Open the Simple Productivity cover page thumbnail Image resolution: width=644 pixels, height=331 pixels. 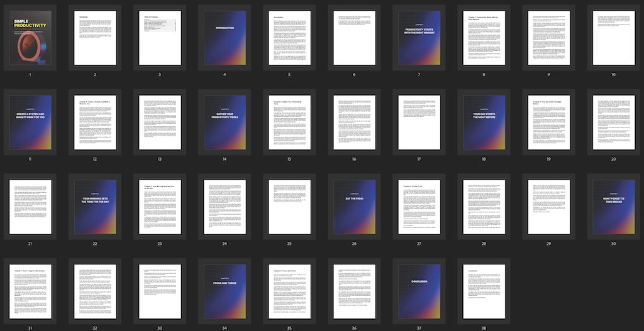tap(30, 38)
